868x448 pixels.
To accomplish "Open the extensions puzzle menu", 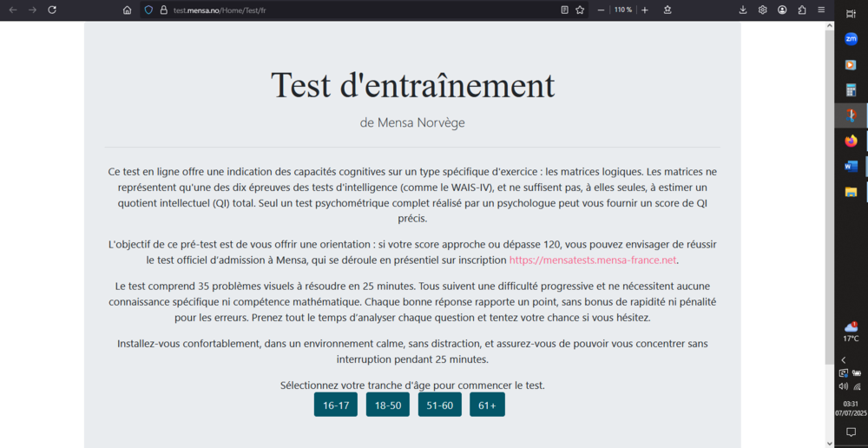I will click(x=801, y=10).
